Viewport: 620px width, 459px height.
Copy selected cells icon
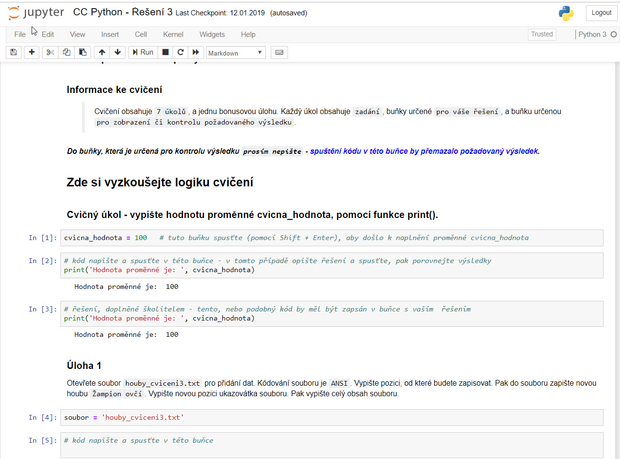pos(67,52)
